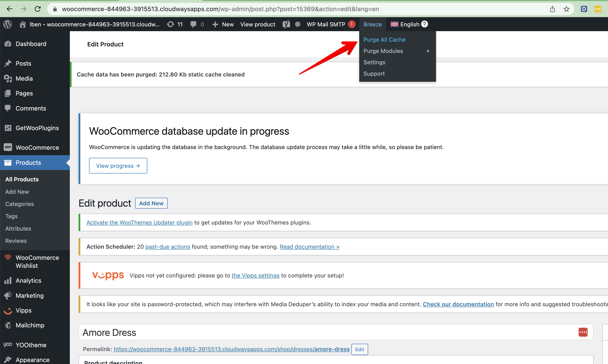608x364 pixels.
Task: Open Activate the WooThemes Updater plugin link
Action: click(139, 222)
